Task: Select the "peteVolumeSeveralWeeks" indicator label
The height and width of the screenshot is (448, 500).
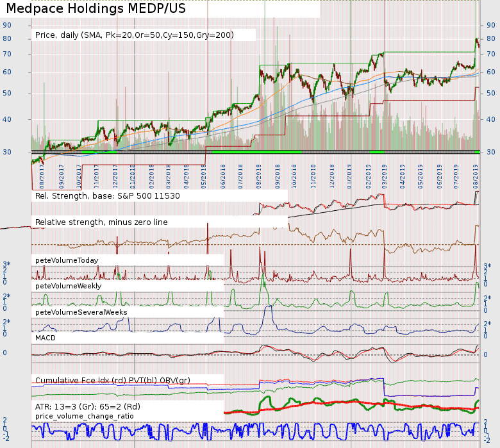Action: [81, 312]
